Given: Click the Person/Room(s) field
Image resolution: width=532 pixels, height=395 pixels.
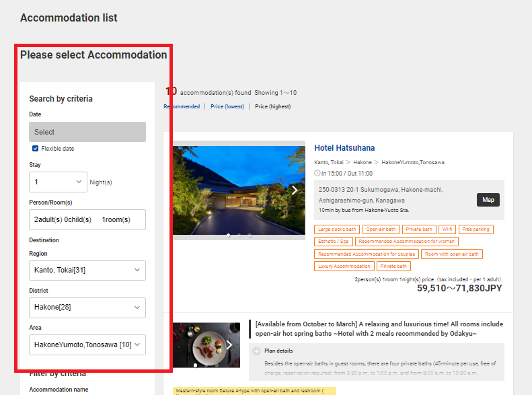Looking at the screenshot, I should 87,220.
